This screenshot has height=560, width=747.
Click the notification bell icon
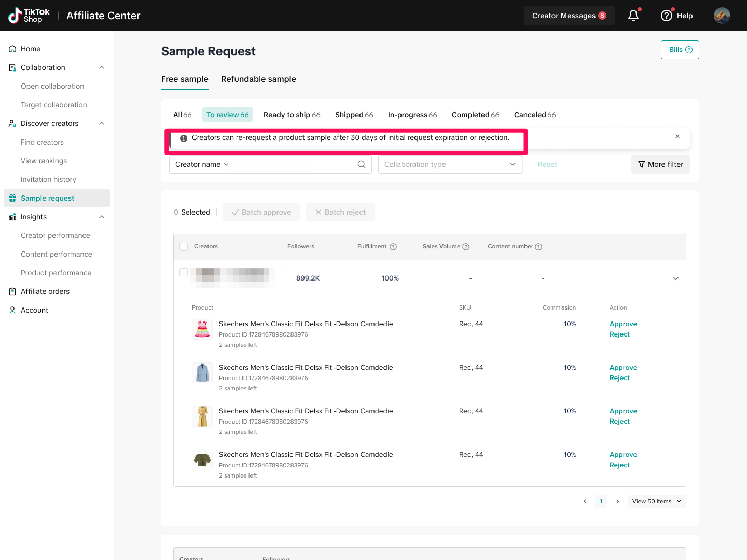pyautogui.click(x=633, y=16)
